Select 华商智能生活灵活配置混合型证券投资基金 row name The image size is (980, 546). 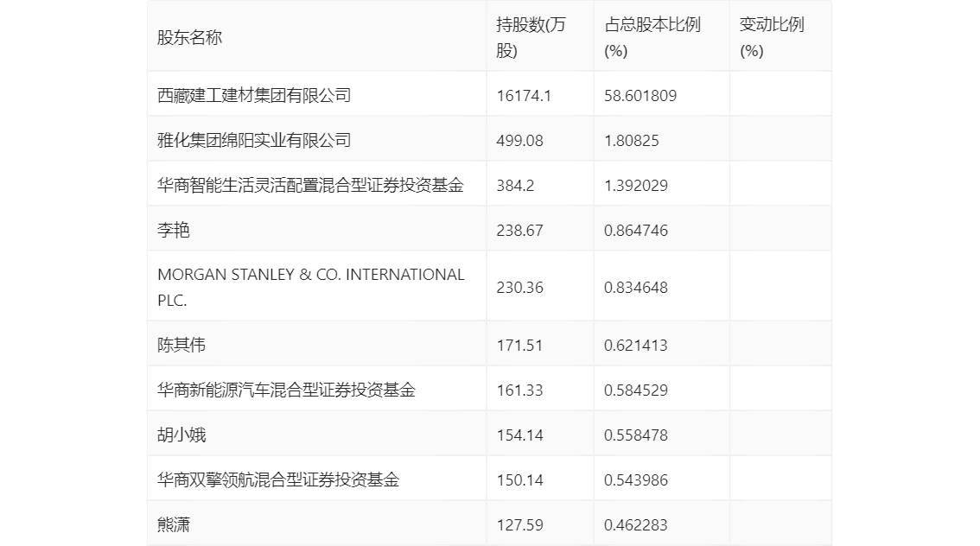[x=310, y=186]
